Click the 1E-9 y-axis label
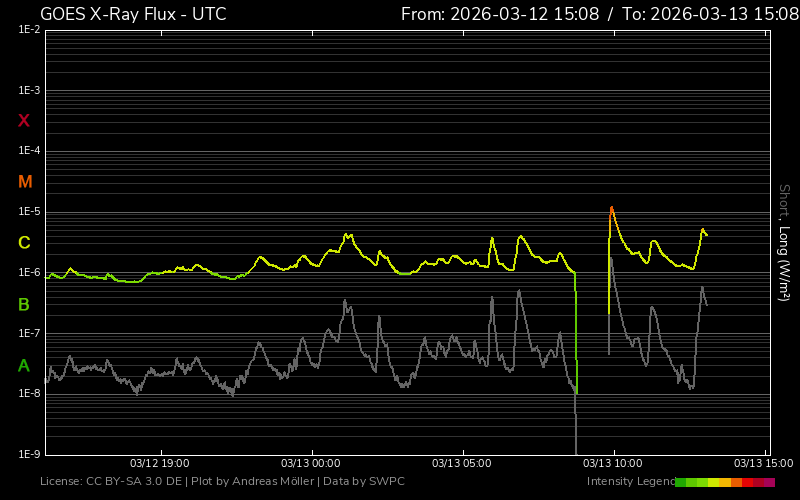800x500 pixels. tap(29, 454)
